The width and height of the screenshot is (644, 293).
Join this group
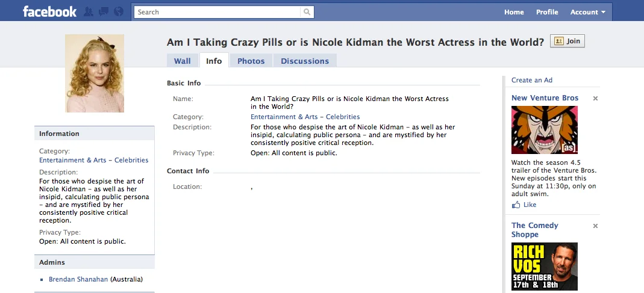point(567,41)
